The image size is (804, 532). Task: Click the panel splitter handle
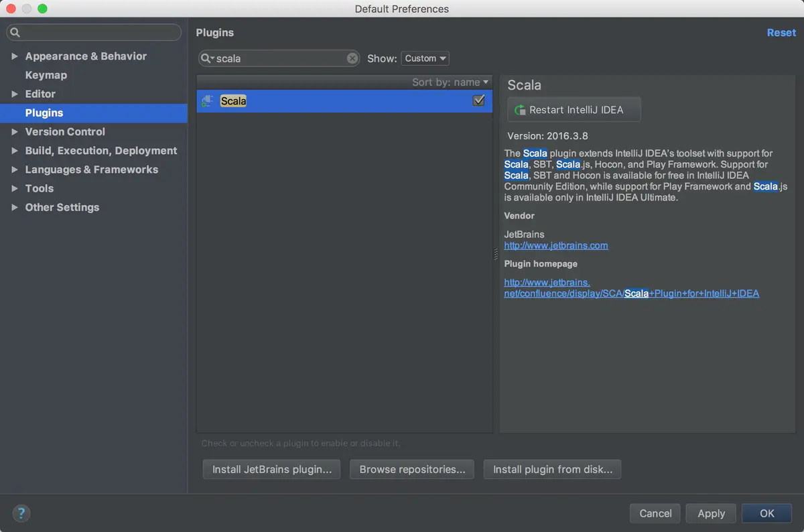[496, 254]
